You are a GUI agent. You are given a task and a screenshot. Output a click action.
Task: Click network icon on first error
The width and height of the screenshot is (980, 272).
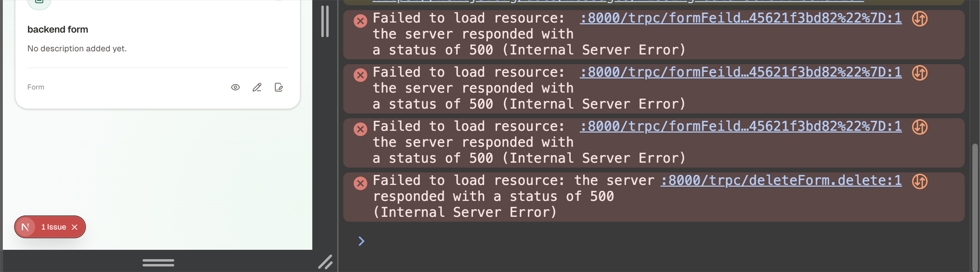click(920, 19)
